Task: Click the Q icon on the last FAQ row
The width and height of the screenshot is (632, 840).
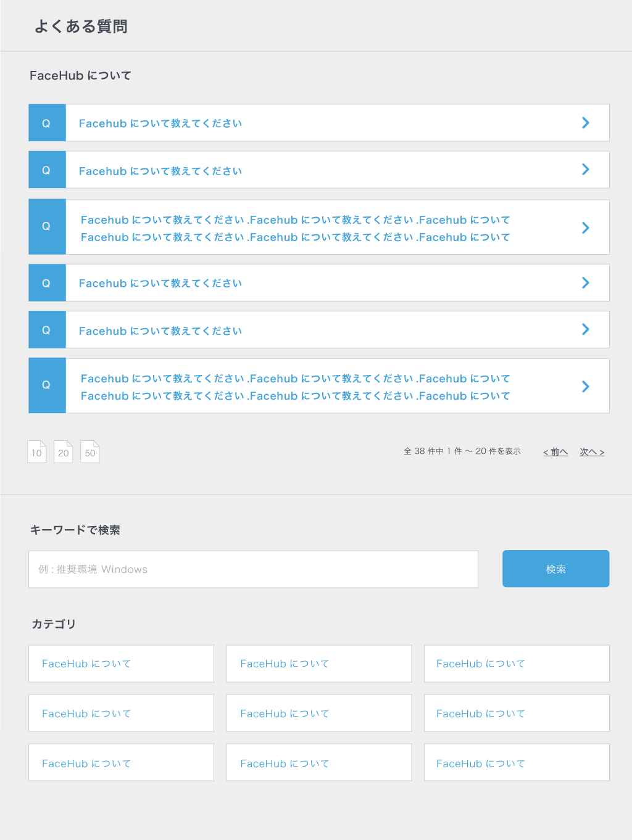Action: (46, 385)
